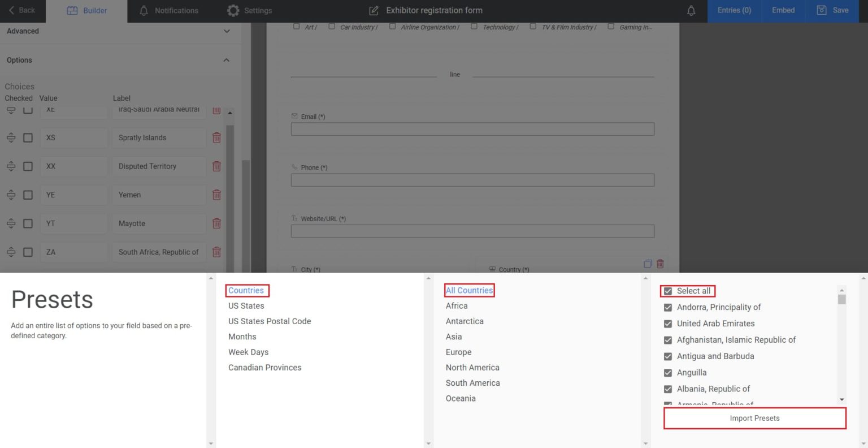Click the bell icon next to Notifications
Screen dimensions: 868x448
click(x=143, y=10)
